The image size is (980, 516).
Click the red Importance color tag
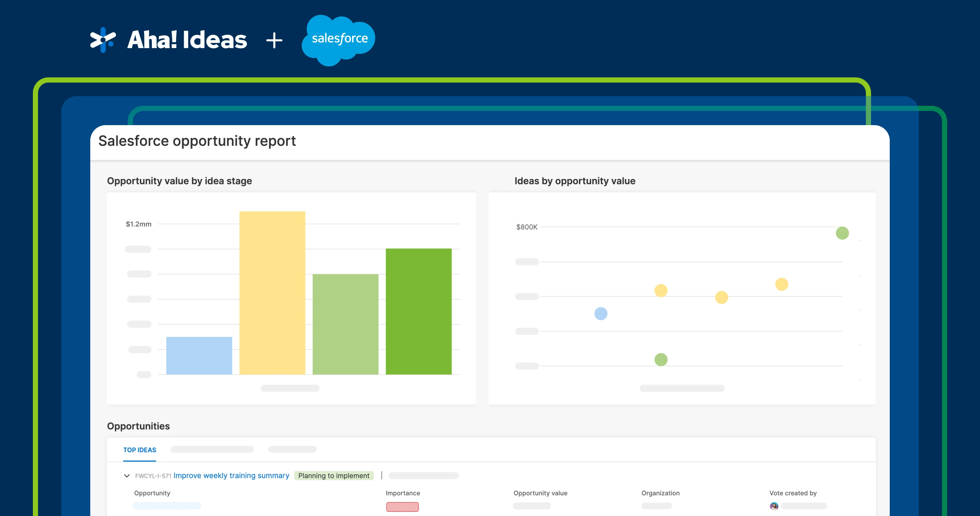coord(402,507)
